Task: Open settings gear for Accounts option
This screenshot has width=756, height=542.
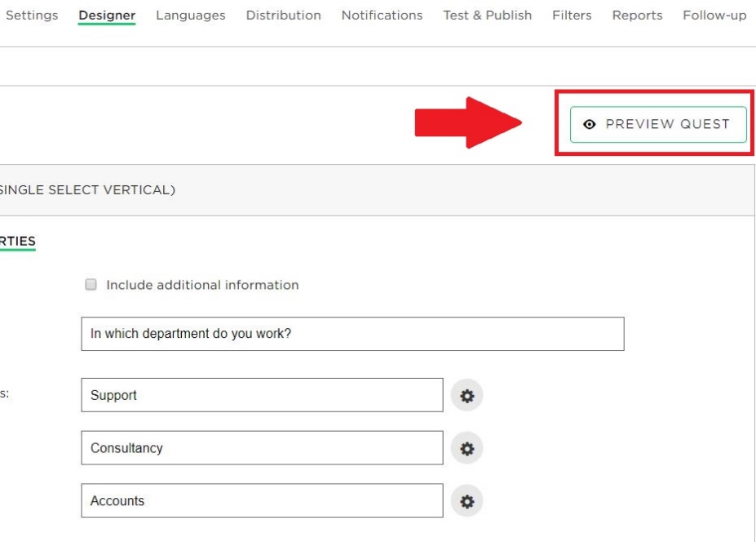Action: coord(466,501)
